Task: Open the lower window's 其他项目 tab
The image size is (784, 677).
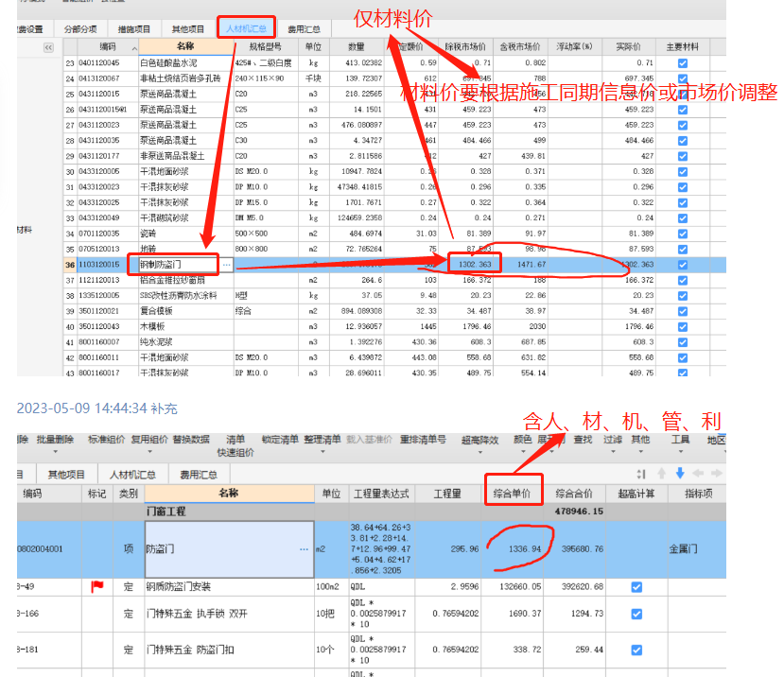Action: (66, 475)
